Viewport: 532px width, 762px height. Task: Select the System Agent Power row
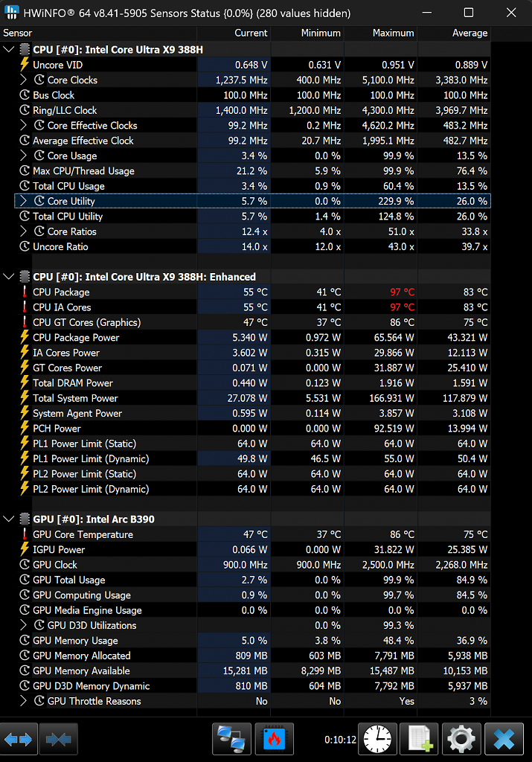click(x=253, y=414)
